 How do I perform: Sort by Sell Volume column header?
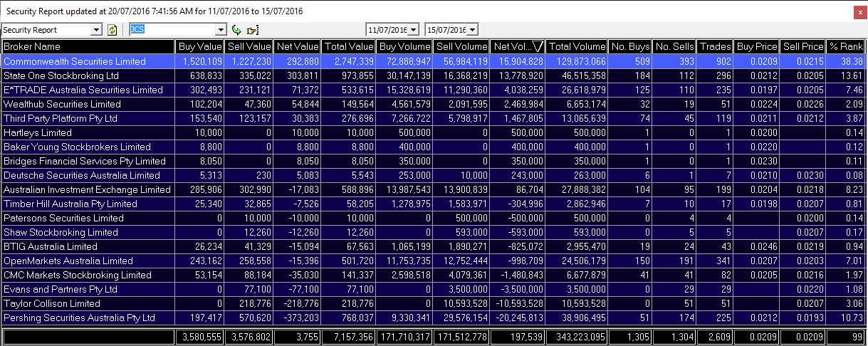[461, 46]
